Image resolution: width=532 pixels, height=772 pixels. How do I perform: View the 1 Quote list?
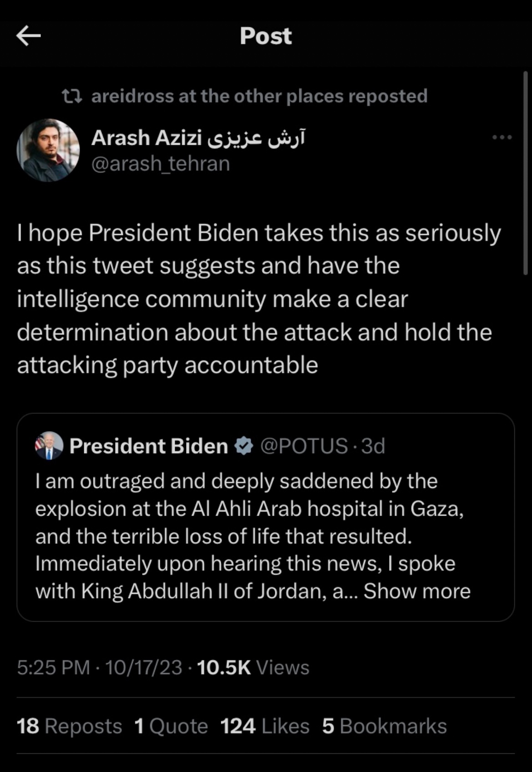click(171, 726)
